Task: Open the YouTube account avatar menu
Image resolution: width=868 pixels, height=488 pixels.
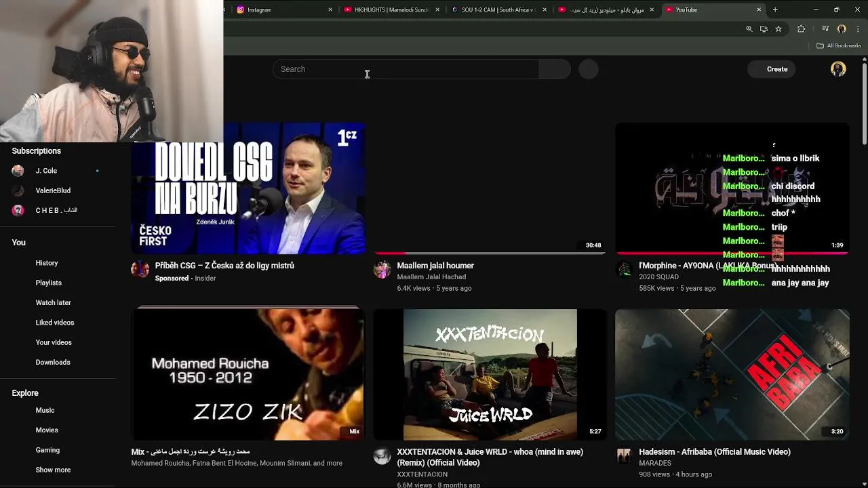Action: pyautogui.click(x=838, y=69)
